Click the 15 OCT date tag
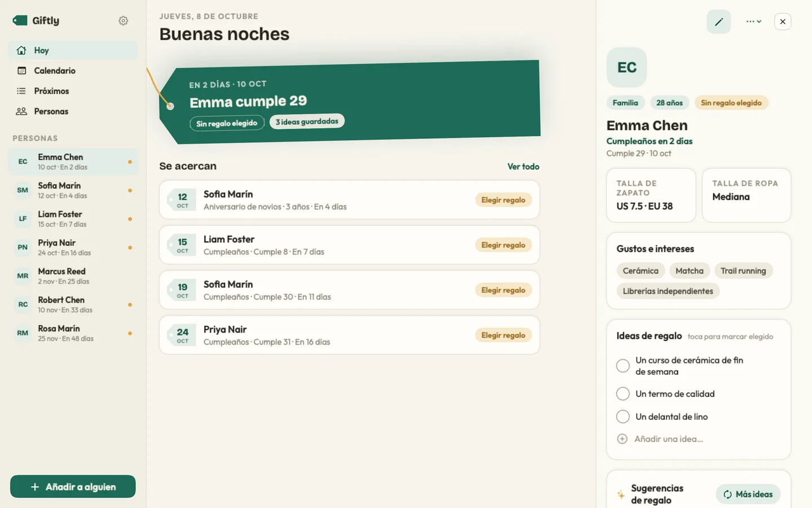 pyautogui.click(x=182, y=245)
